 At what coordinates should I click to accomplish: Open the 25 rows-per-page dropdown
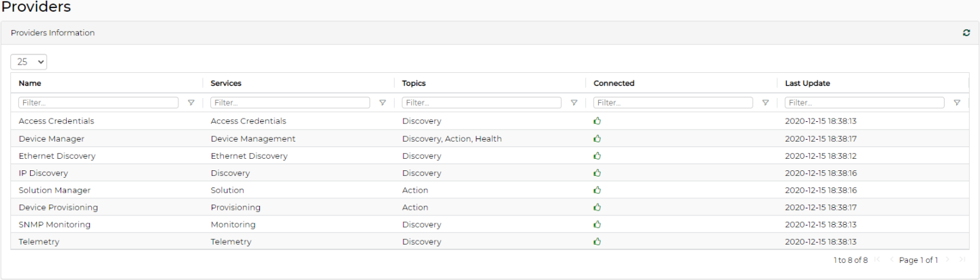coord(29,62)
